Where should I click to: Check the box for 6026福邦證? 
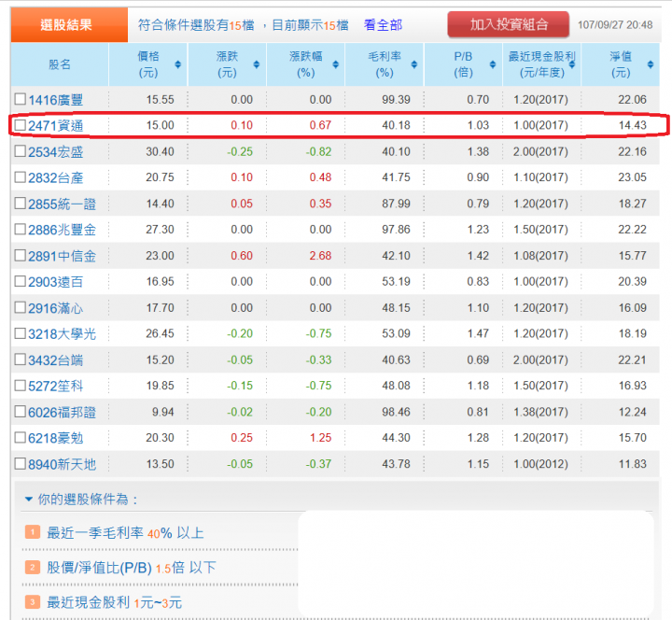(21, 412)
